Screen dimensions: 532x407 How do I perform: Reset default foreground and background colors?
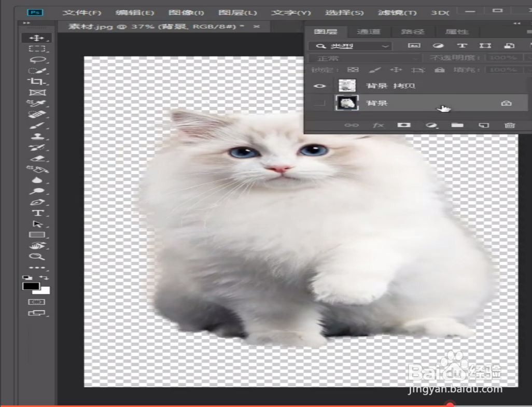coord(27,277)
